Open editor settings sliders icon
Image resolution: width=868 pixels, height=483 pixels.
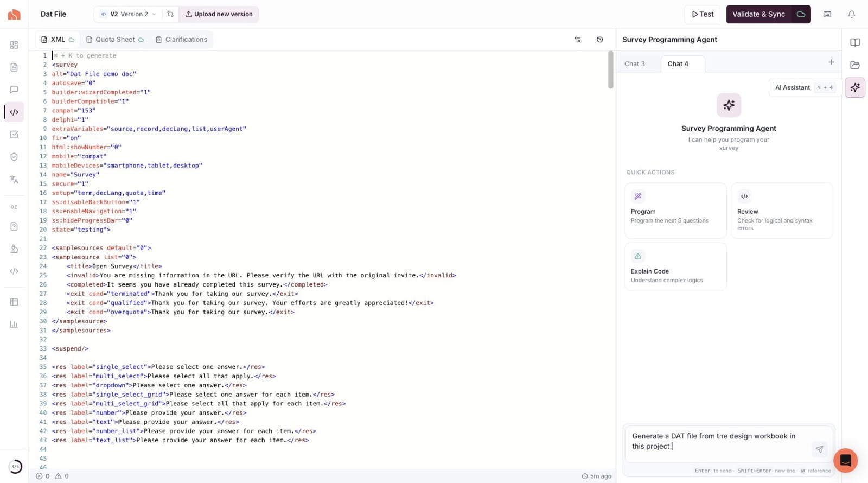(577, 40)
